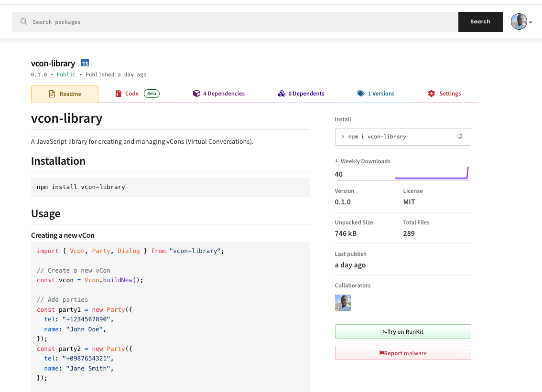Click the Collaborators label

click(x=353, y=285)
